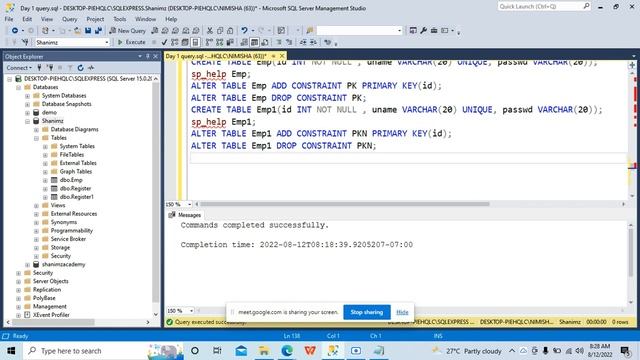Open the solution configurations dropdown
Viewport: 640px width, 360px height.
[x=359, y=31]
